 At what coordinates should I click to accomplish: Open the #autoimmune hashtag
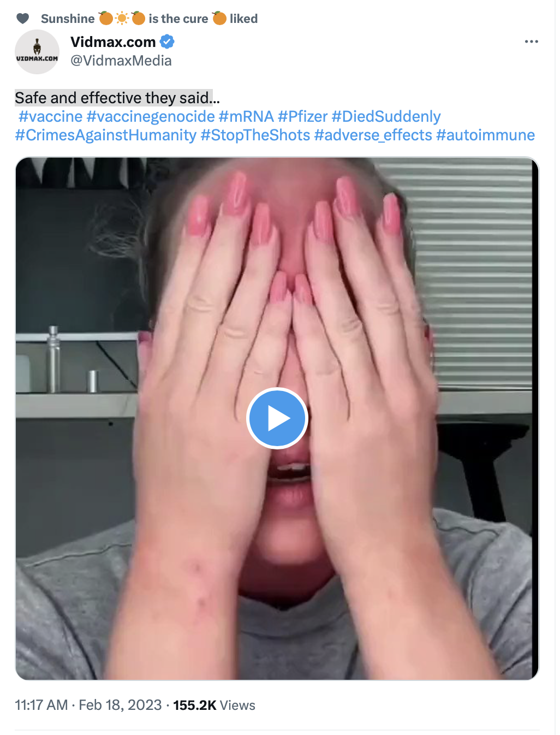coord(486,135)
